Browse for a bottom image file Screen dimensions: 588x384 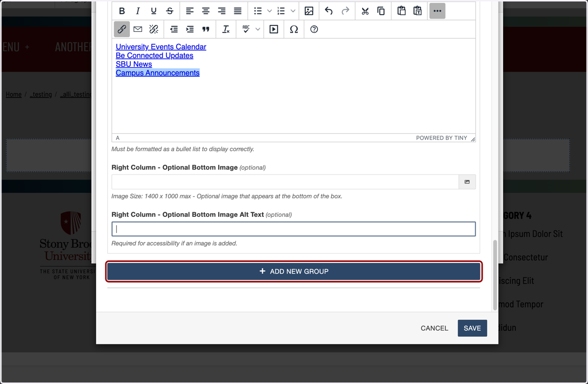467,182
